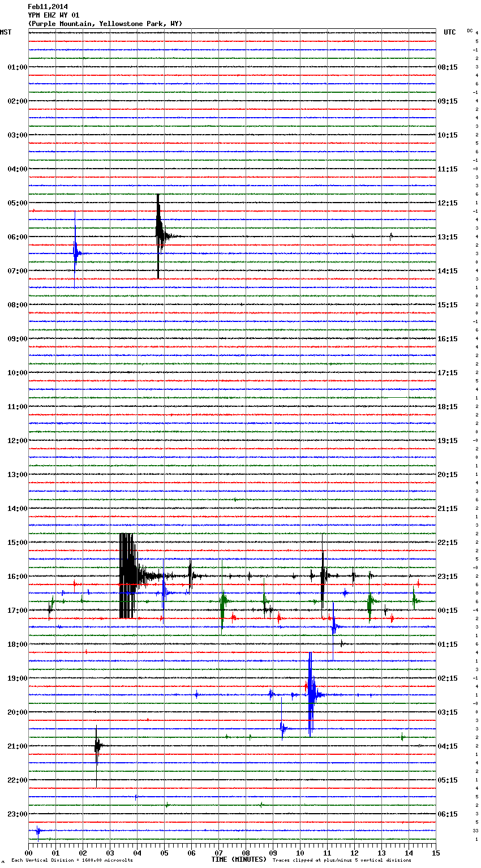Select MST time label '16:00'
Image resolution: width=481 pixels, height=868 pixels.
(18, 577)
